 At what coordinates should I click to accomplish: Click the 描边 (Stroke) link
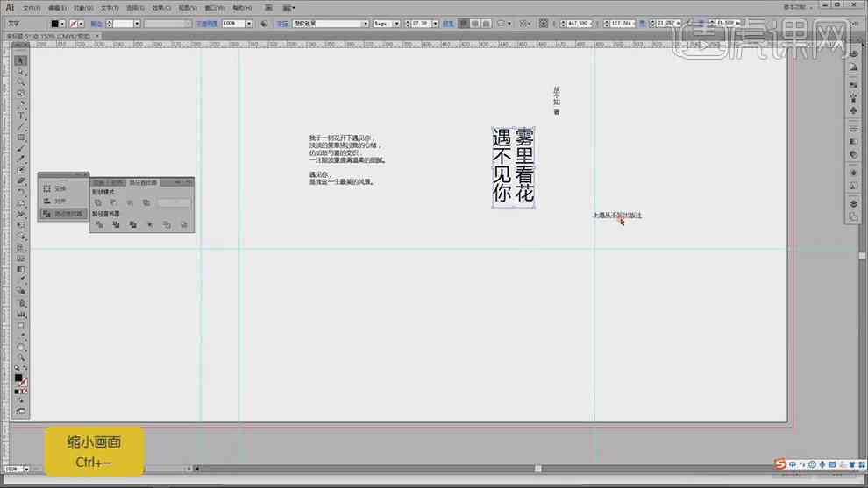[x=96, y=24]
